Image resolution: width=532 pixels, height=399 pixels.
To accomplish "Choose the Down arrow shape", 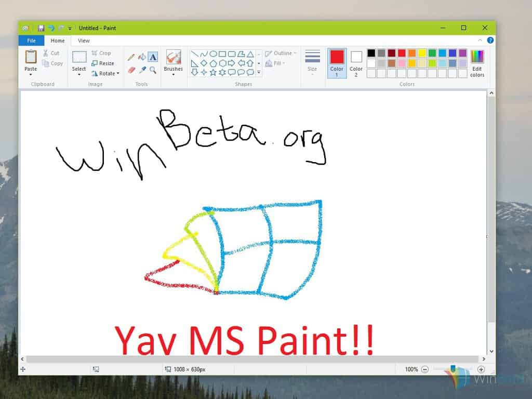I will click(195, 72).
